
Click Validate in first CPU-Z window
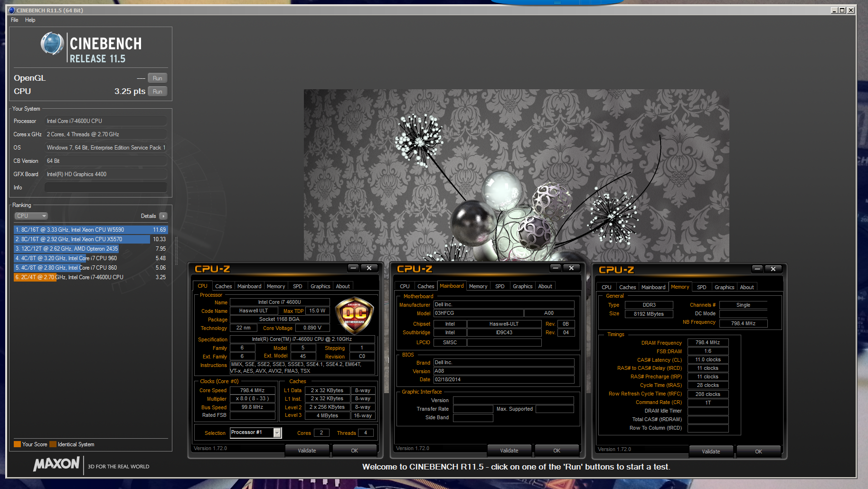click(307, 451)
